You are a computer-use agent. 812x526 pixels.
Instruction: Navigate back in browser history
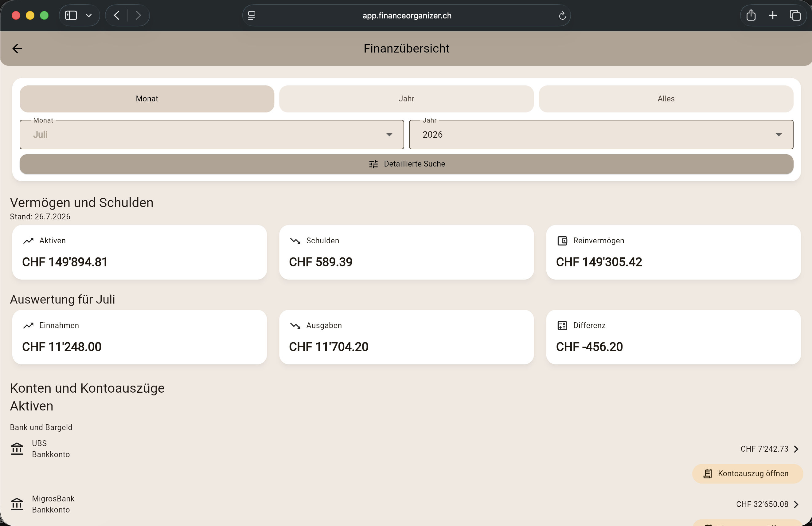click(117, 15)
